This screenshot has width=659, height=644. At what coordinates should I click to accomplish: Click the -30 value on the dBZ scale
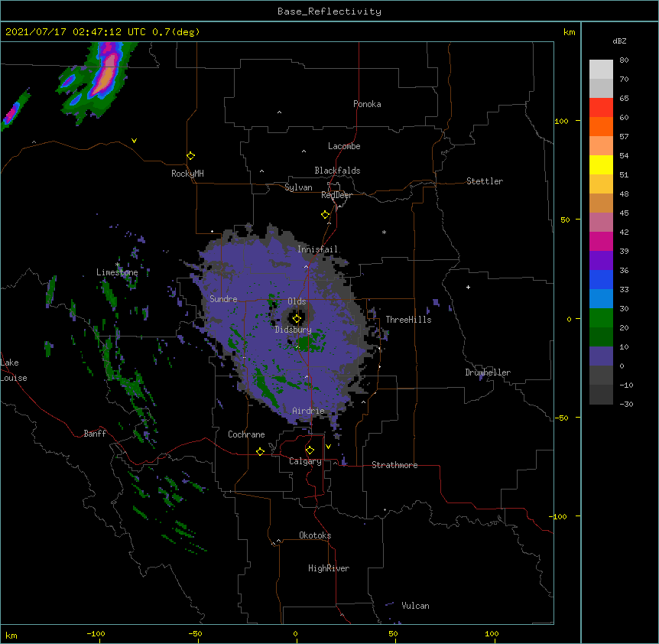click(x=626, y=404)
